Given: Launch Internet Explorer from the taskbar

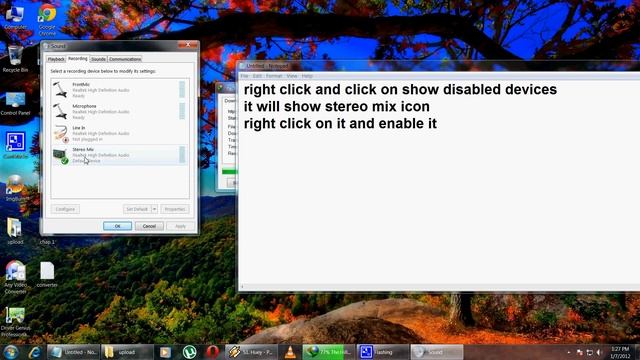Looking at the screenshot, I should (35, 352).
